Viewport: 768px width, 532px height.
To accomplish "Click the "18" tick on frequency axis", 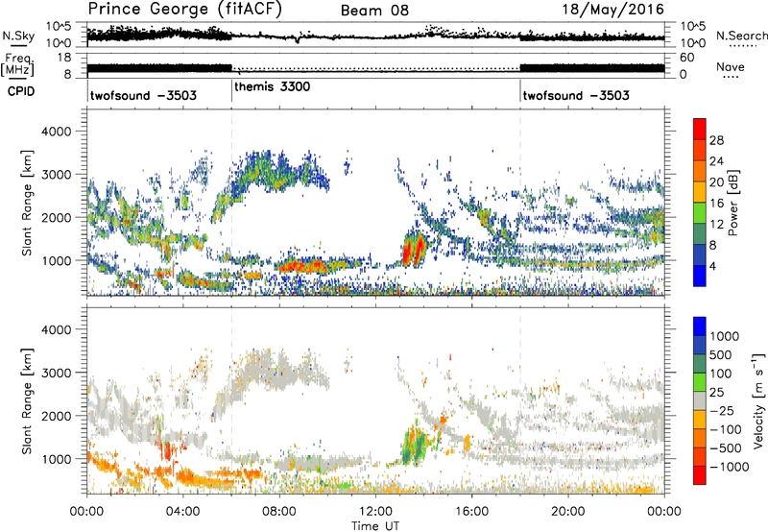I will coord(64,58).
